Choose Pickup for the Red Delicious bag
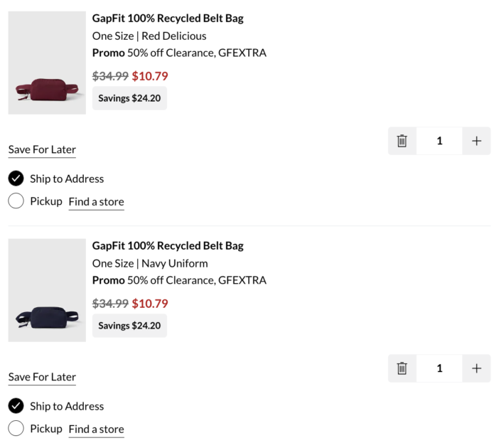This screenshot has width=499, height=448. 16,201
